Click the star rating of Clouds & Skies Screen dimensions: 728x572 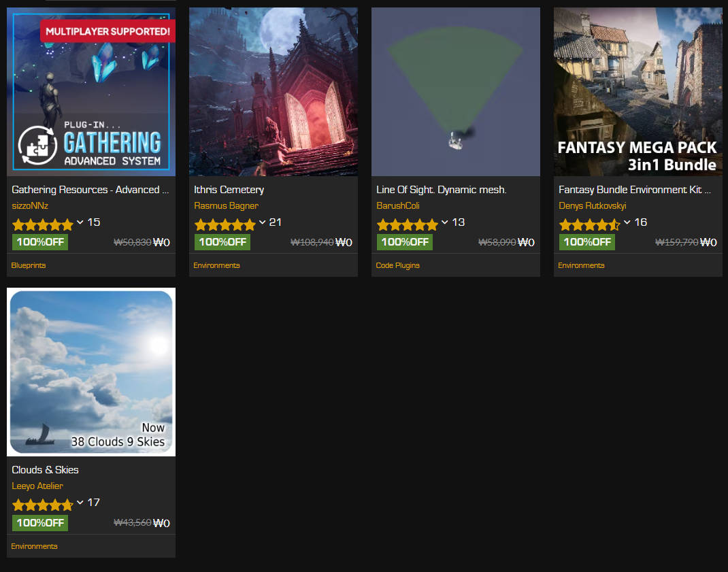[x=43, y=505]
